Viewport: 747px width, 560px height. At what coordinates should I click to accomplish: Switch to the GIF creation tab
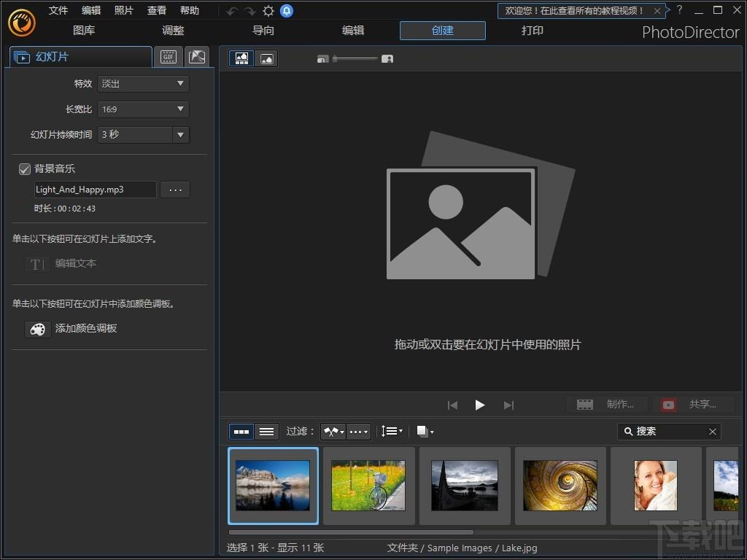(x=169, y=57)
